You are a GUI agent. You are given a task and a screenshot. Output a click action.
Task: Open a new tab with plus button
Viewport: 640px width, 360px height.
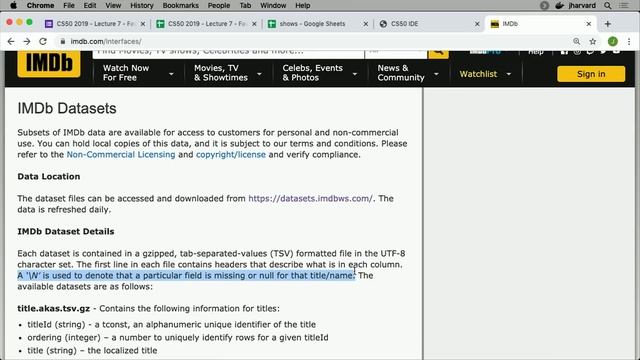point(608,24)
